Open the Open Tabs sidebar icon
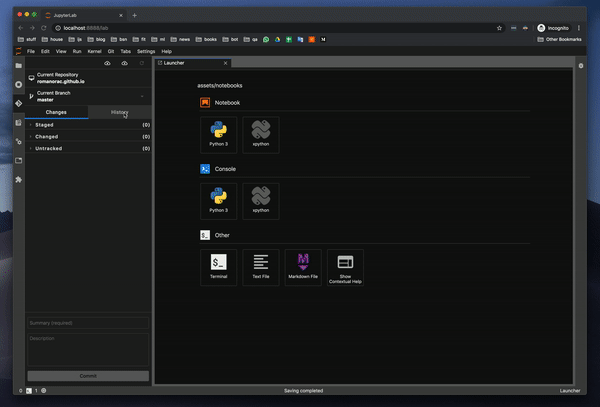This screenshot has height=407, width=600. click(x=18, y=160)
